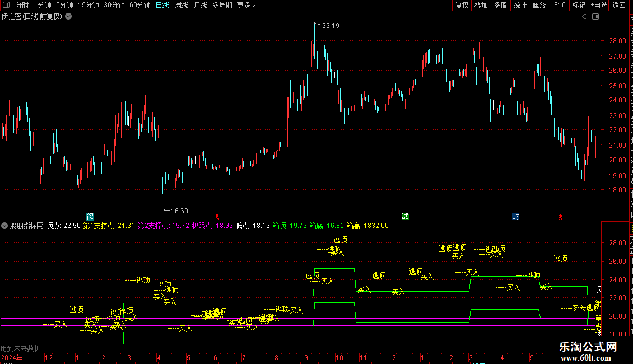
Task: Switch to the 5分钟 period tab
Action: click(x=64, y=5)
